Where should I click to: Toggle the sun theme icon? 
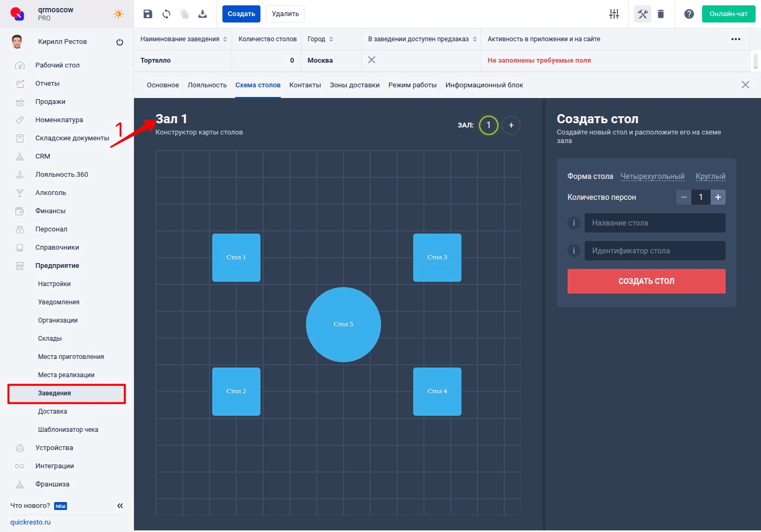point(118,14)
